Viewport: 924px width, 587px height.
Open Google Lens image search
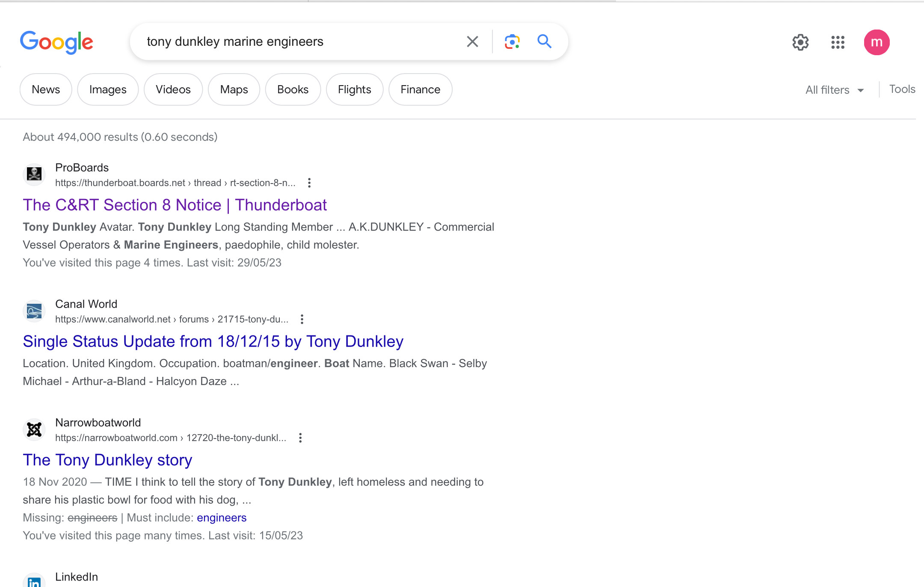tap(512, 42)
